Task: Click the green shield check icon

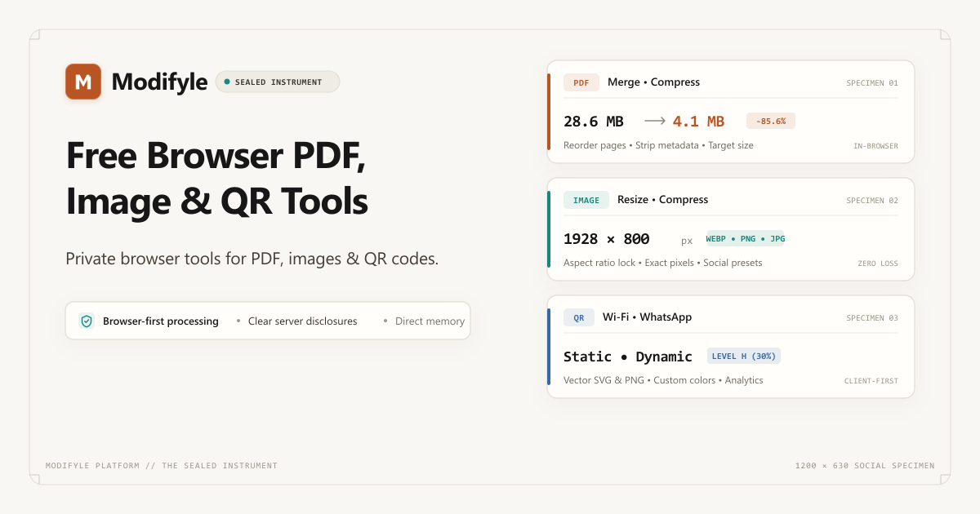Action: click(x=87, y=321)
